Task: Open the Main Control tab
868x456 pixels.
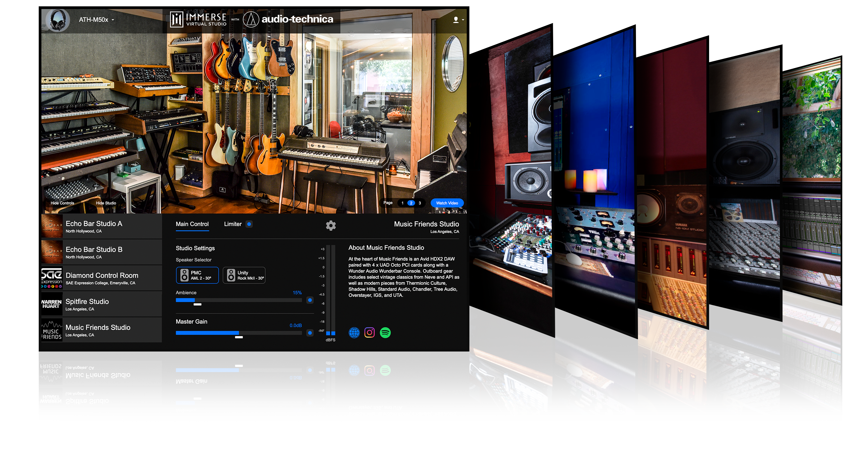Action: coord(192,224)
